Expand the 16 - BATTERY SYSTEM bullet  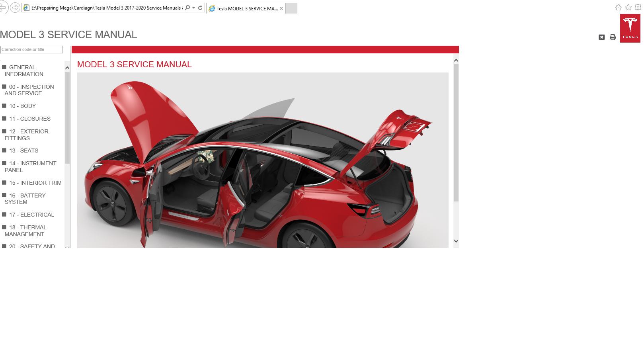4,195
